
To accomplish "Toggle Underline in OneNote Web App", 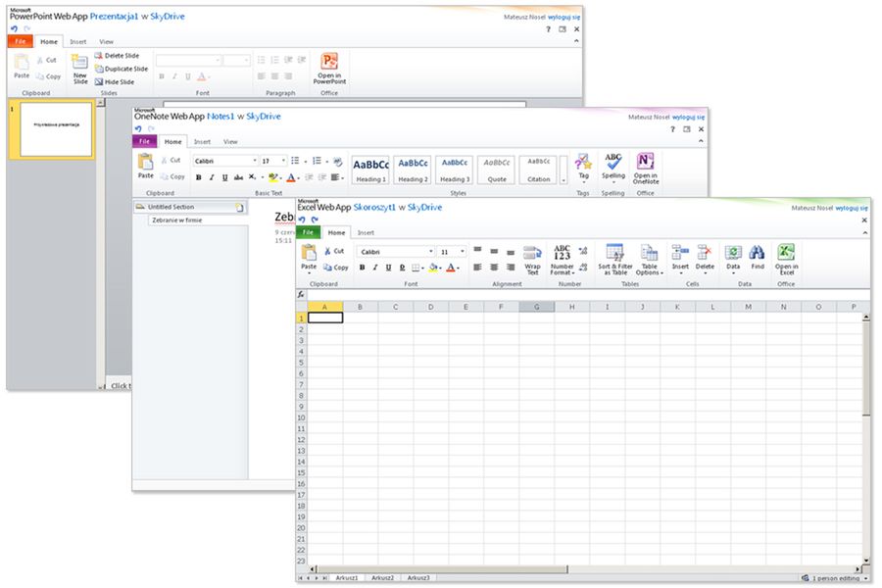I will point(225,177).
